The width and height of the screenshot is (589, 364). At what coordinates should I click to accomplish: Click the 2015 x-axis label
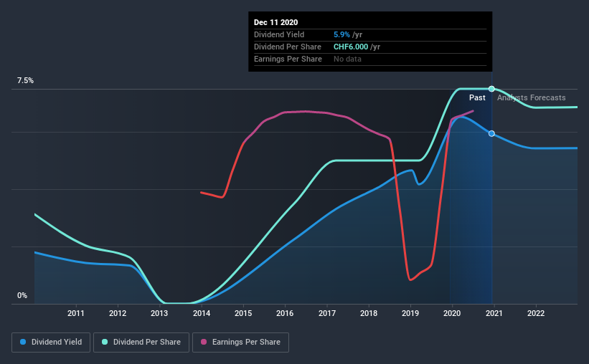click(x=243, y=313)
